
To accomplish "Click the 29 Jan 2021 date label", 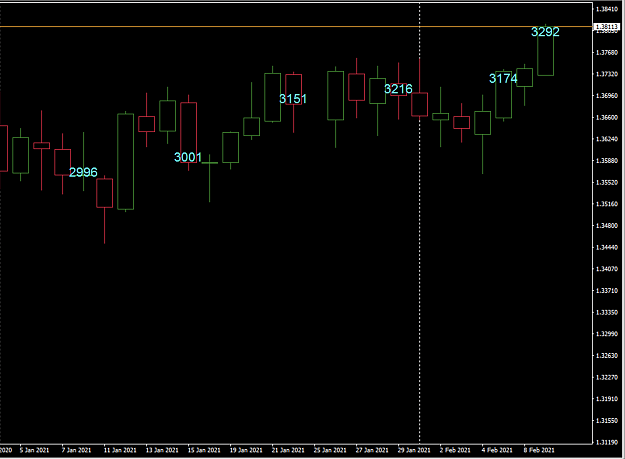I will pyautogui.click(x=414, y=450).
